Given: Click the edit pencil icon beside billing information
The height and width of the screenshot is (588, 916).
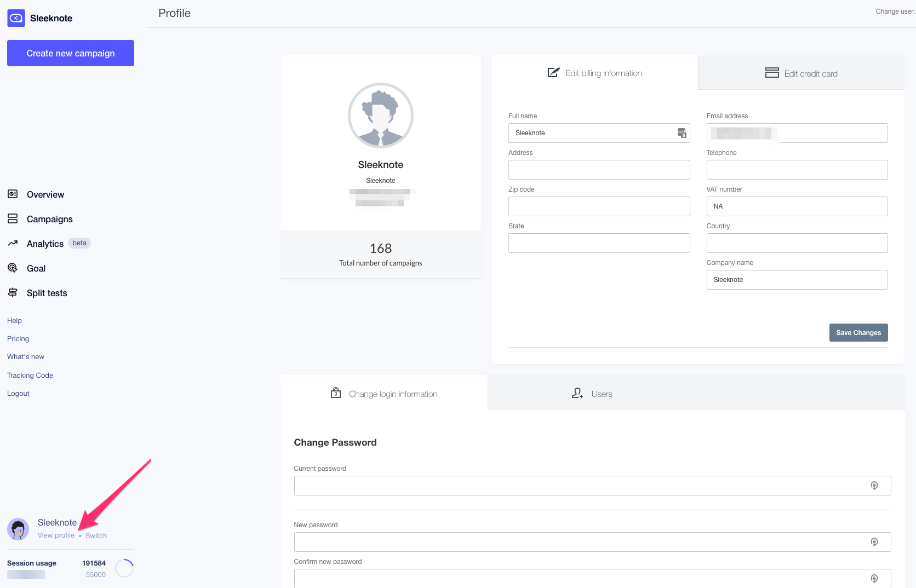Looking at the screenshot, I should tap(553, 72).
